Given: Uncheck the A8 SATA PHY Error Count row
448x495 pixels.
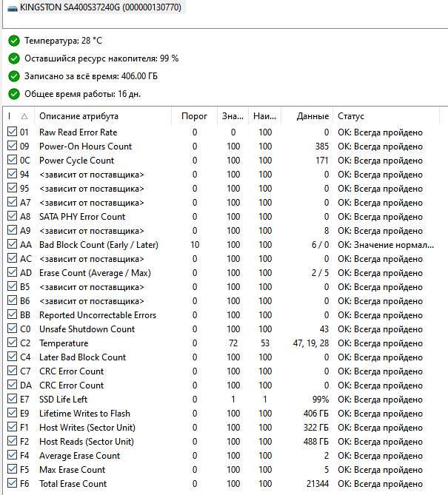Looking at the screenshot, I should 12,216.
